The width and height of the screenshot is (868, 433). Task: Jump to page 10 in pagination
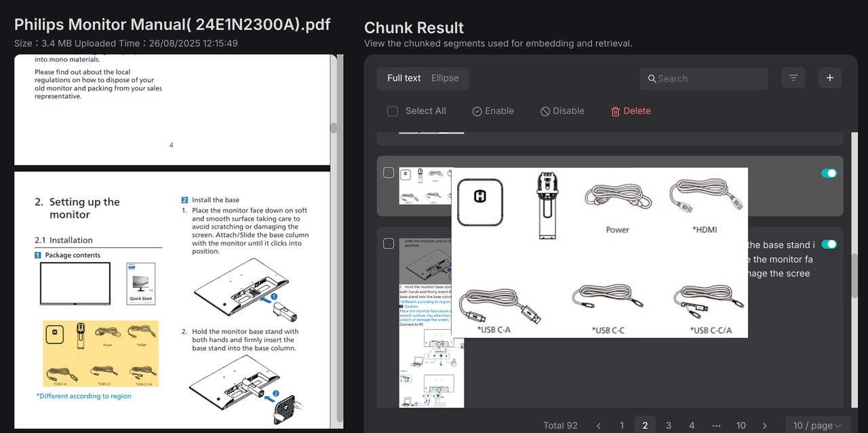click(741, 426)
